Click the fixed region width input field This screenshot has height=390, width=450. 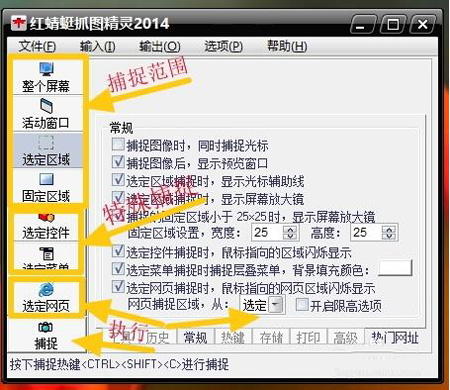[x=267, y=232]
